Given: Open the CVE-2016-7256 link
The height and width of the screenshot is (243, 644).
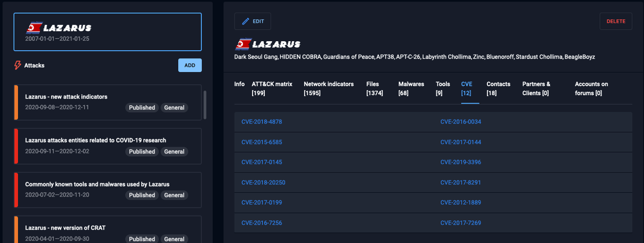Looking at the screenshot, I should point(261,223).
